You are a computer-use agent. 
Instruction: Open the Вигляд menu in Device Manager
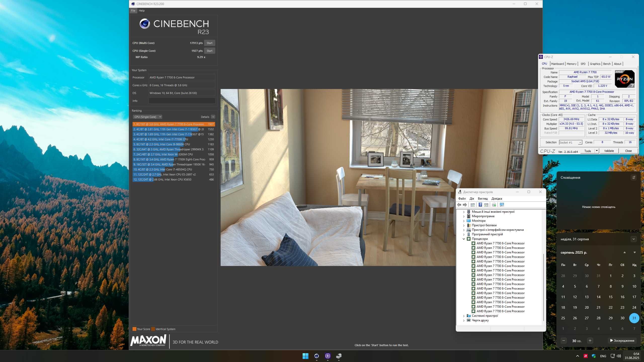(482, 199)
